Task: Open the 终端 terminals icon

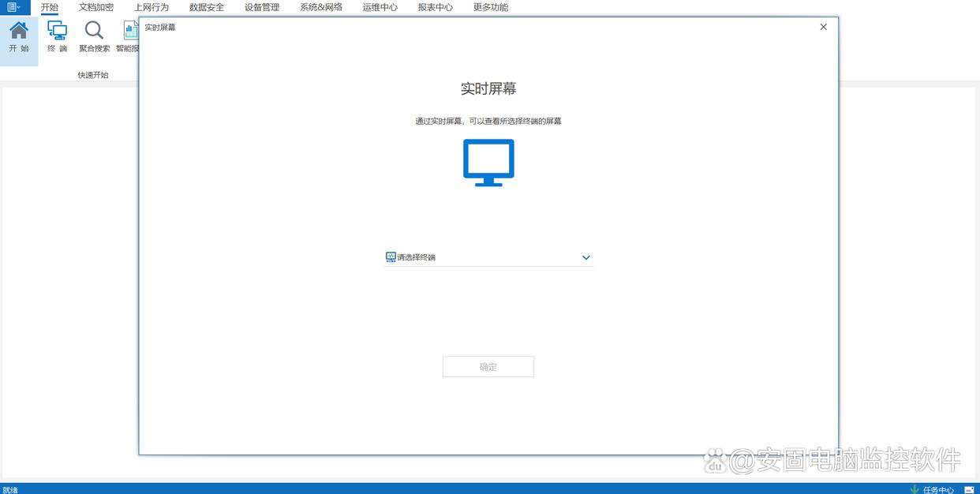Action: click(57, 37)
